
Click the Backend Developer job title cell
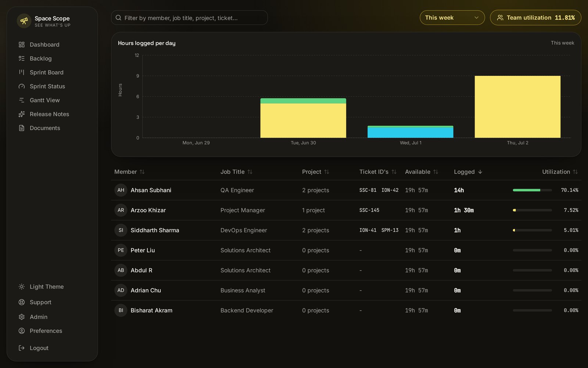(x=247, y=311)
